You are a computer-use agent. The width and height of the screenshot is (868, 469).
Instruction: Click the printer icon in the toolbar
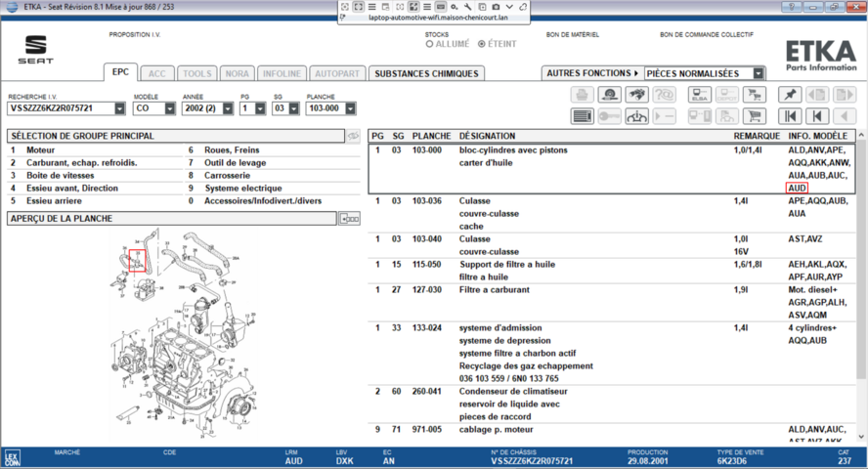pos(582,95)
